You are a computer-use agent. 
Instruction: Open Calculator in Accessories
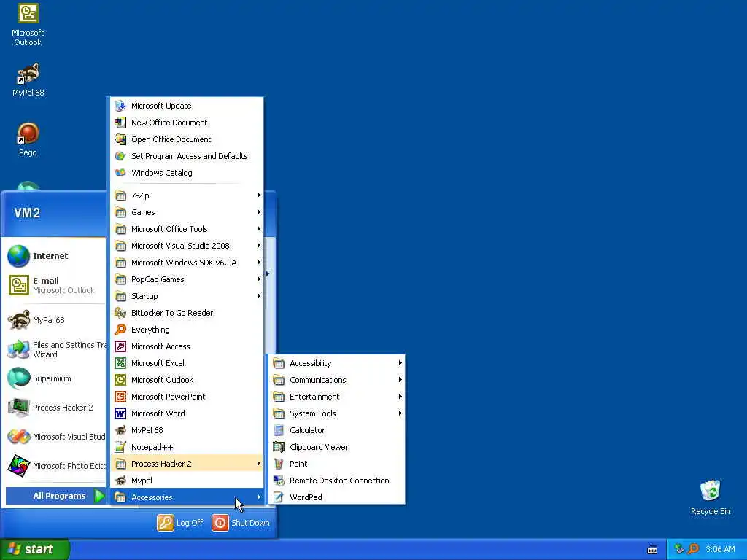pyautogui.click(x=337, y=430)
